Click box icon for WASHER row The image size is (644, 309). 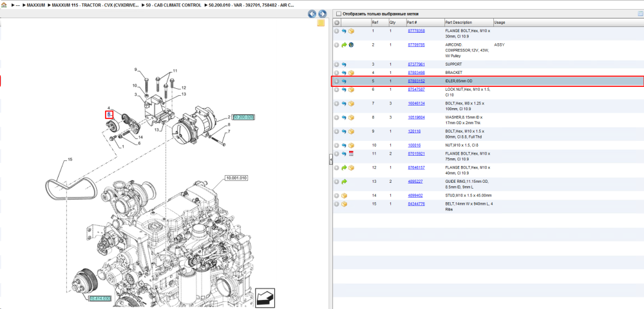[x=351, y=118]
